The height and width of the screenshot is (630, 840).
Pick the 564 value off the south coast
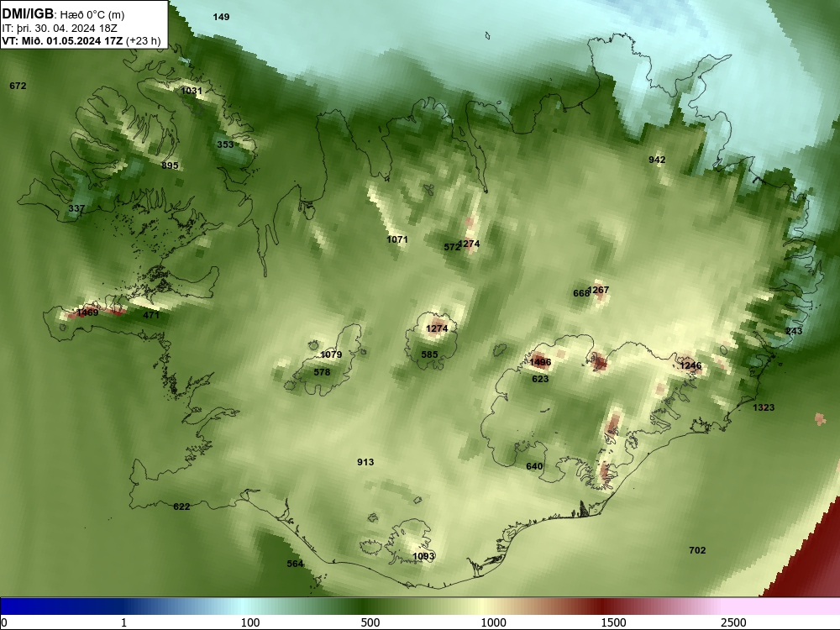click(295, 564)
